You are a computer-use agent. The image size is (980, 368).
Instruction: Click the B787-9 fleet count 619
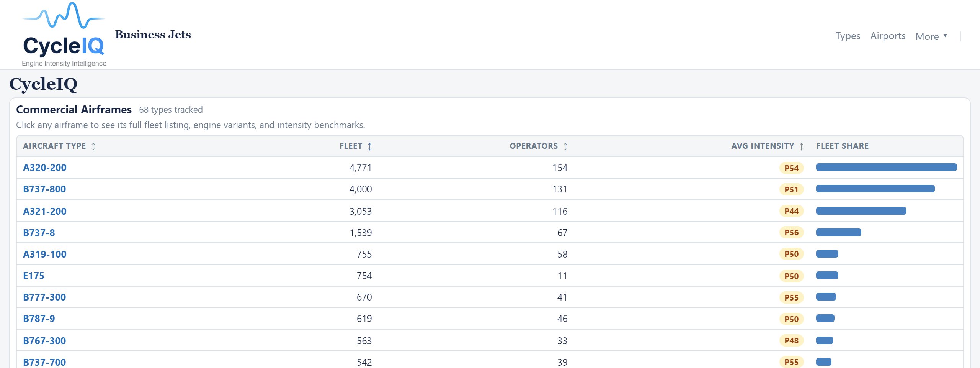click(364, 319)
